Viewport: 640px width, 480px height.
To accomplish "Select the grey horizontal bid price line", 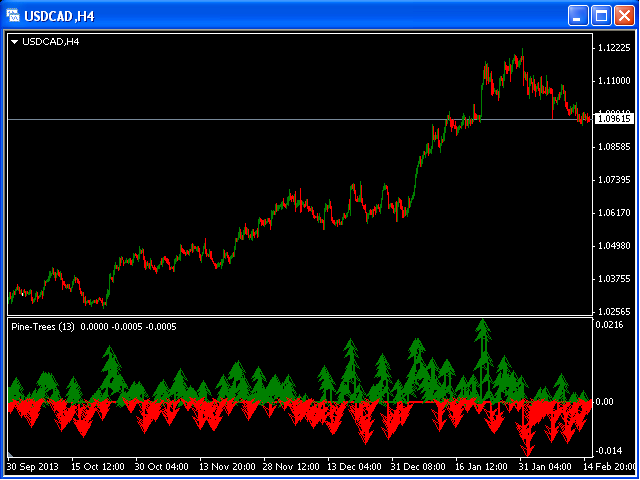I will point(286,120).
